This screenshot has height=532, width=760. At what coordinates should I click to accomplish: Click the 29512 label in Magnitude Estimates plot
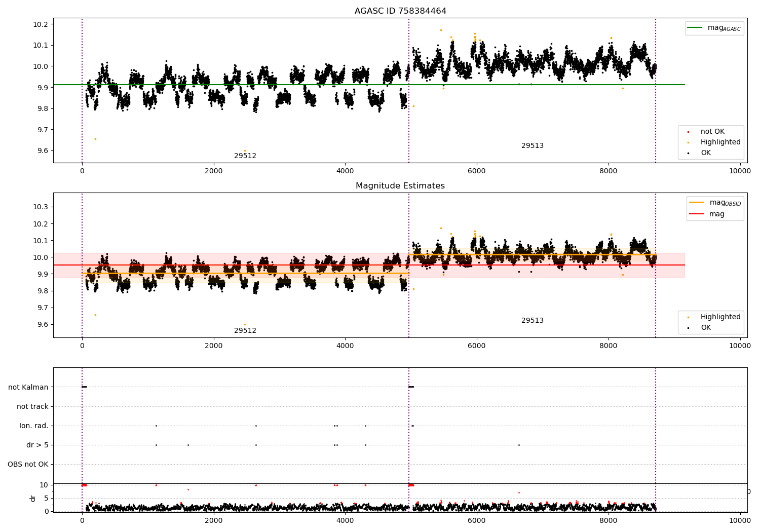[x=245, y=331]
